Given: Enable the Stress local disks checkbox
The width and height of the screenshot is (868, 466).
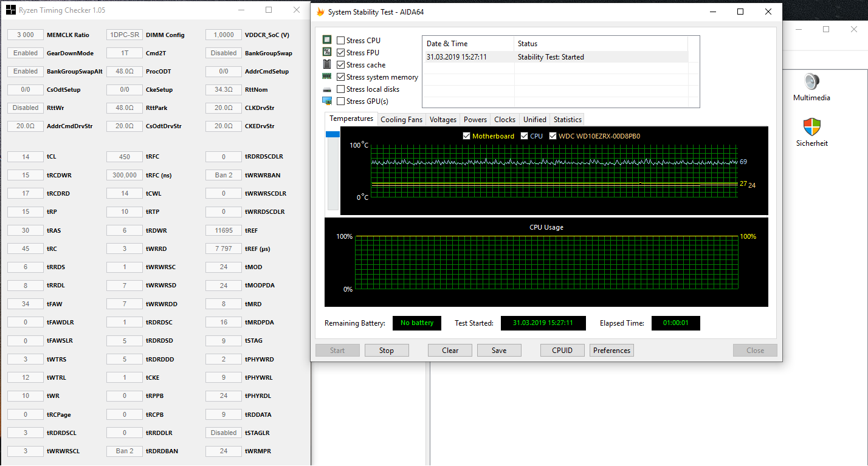Looking at the screenshot, I should [x=341, y=89].
